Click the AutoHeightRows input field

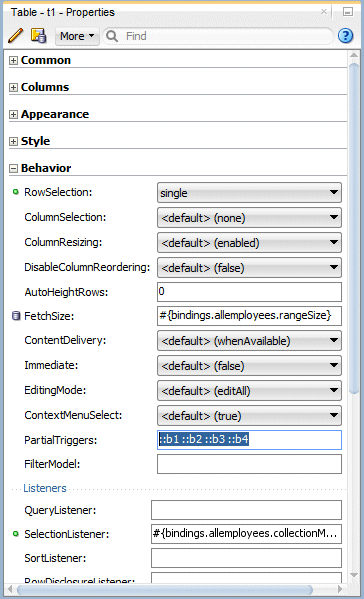[249, 292]
